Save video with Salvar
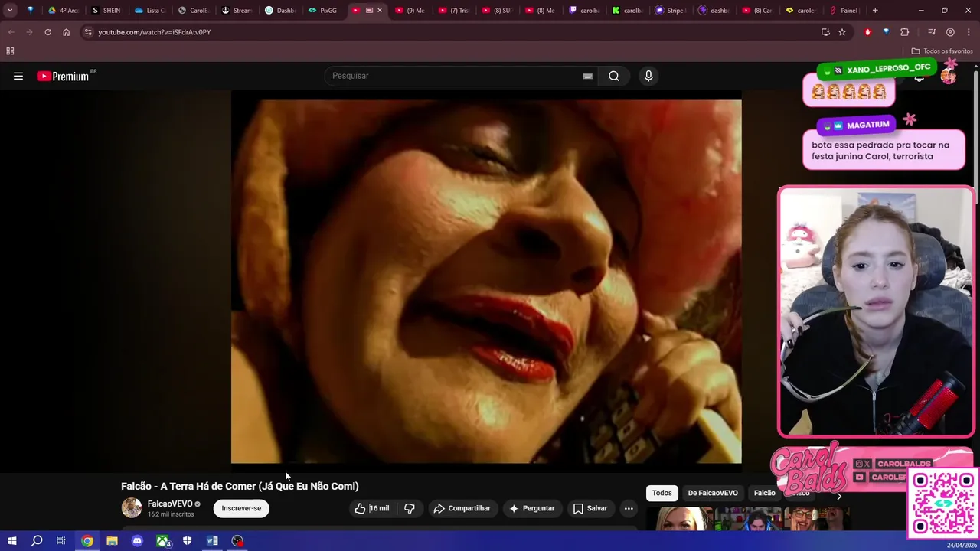This screenshot has width=980, height=551. (x=590, y=508)
